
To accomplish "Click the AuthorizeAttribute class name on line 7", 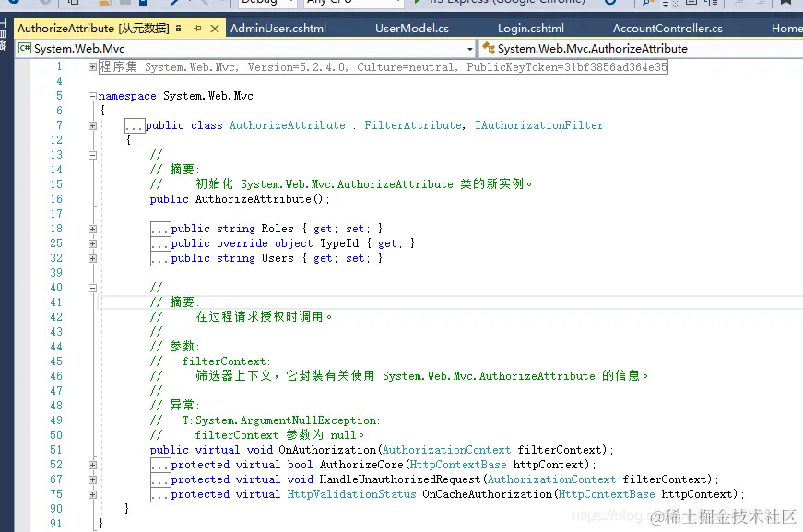I will 288,125.
